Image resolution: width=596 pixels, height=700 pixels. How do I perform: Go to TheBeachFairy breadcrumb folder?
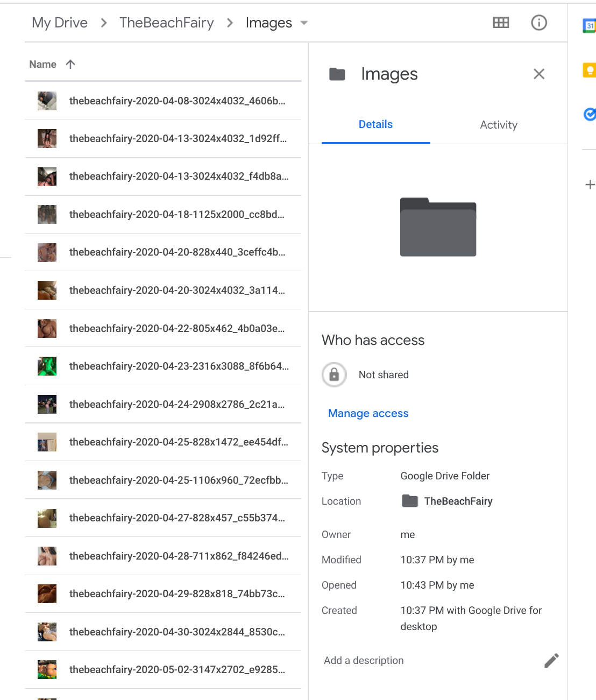coord(167,23)
